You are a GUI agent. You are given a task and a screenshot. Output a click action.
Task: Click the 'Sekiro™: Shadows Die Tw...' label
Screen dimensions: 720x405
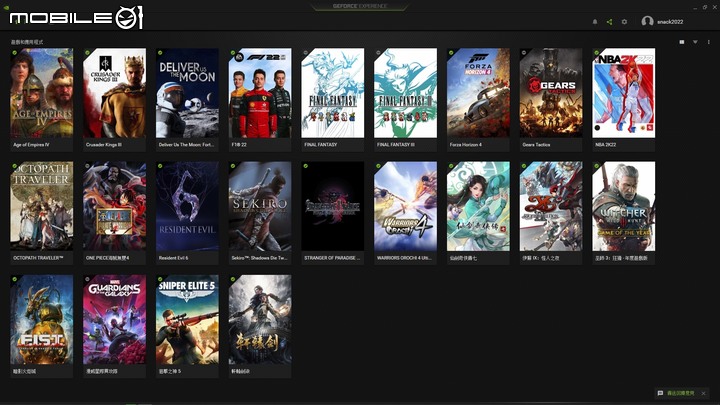[259, 258]
